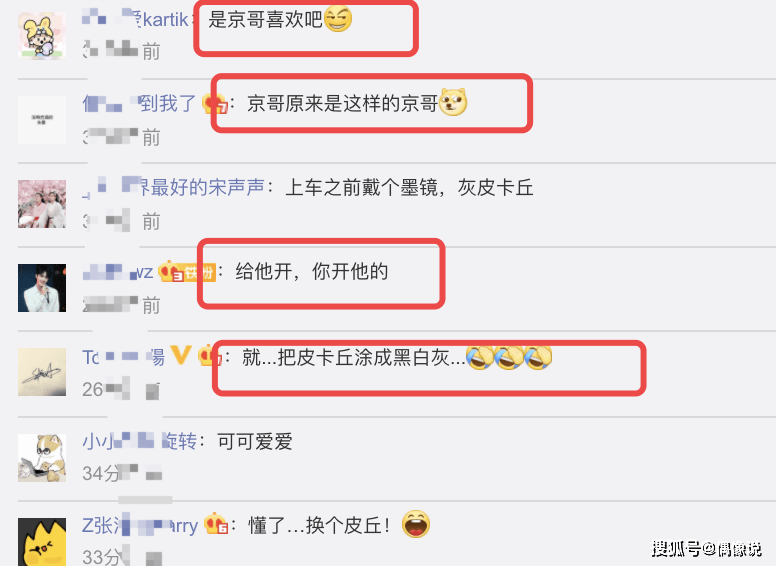This screenshot has width=776, height=566.
Task: Click the smirking emoji after 是京哥喜欢吧
Action: pos(338,19)
